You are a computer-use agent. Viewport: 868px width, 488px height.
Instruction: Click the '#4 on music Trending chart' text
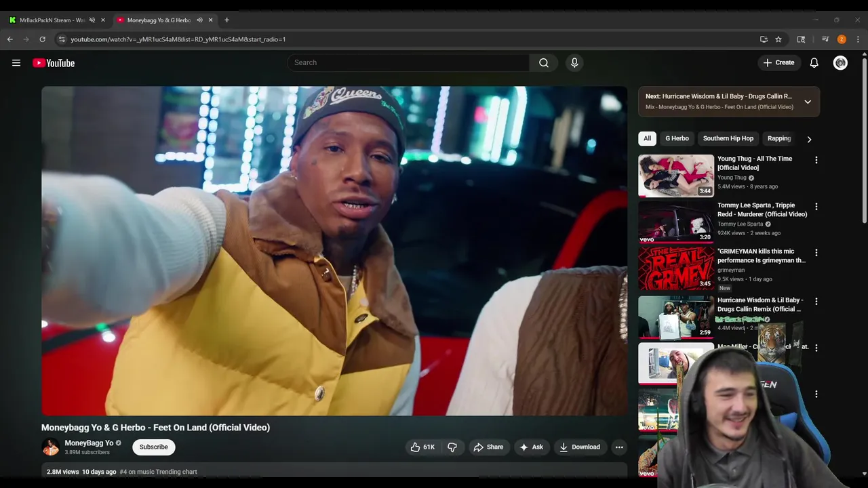[x=159, y=472]
